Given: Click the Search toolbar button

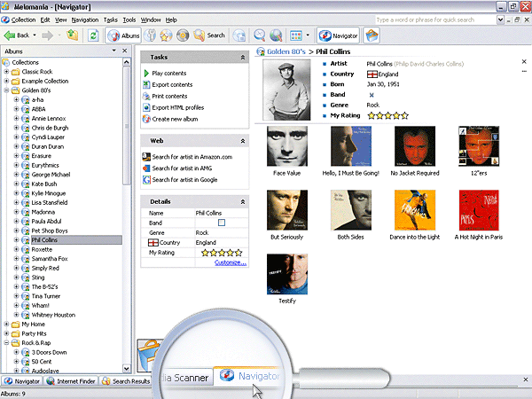Looking at the screenshot, I should coord(208,35).
